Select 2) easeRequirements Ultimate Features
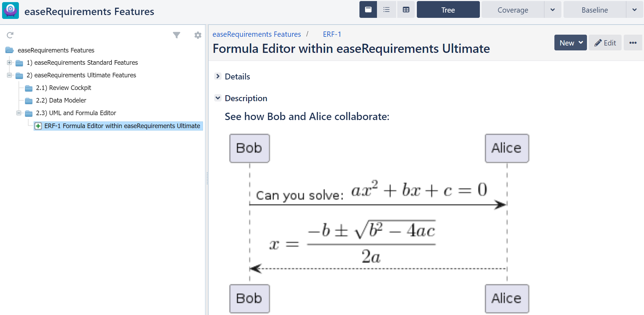The image size is (644, 315). [81, 75]
